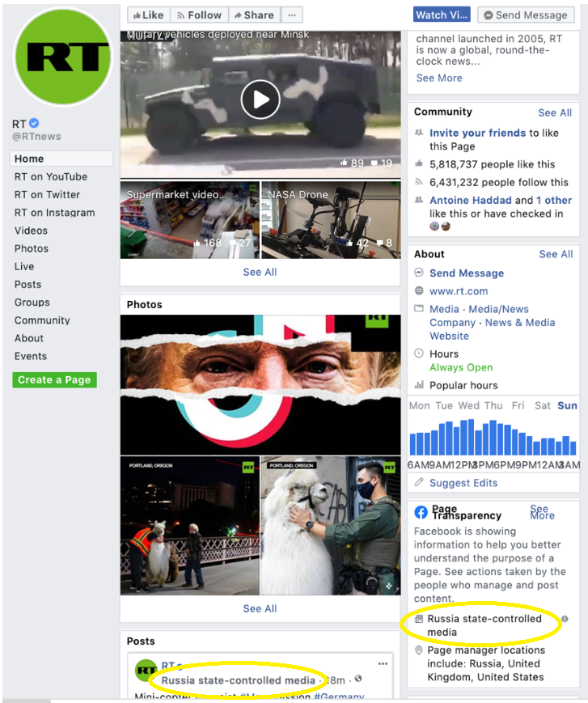Click the three-dots more options button in header
This screenshot has height=703, width=588.
point(292,15)
